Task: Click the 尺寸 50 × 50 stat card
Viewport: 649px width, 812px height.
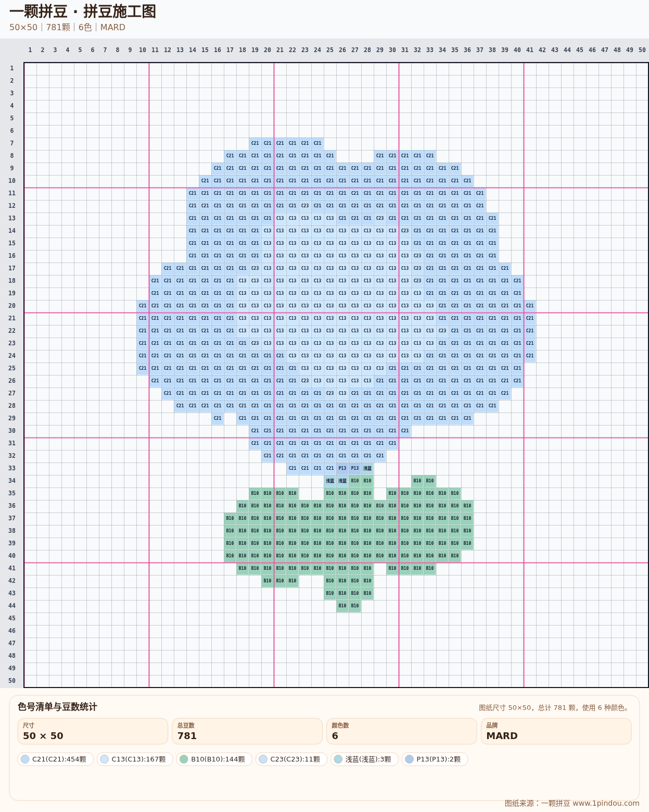Action: (93, 731)
